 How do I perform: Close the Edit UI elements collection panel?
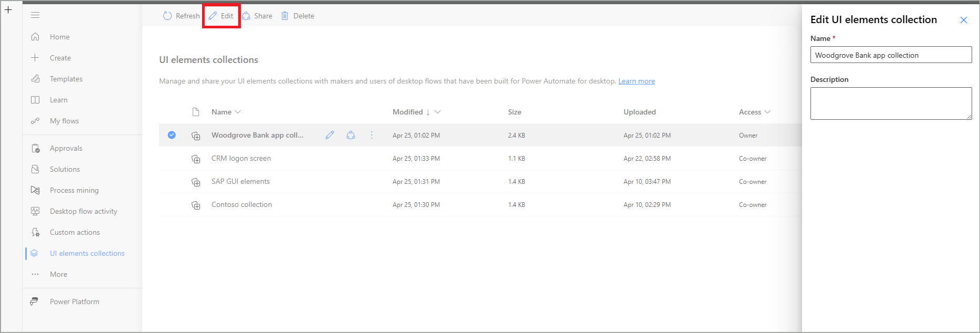click(964, 20)
